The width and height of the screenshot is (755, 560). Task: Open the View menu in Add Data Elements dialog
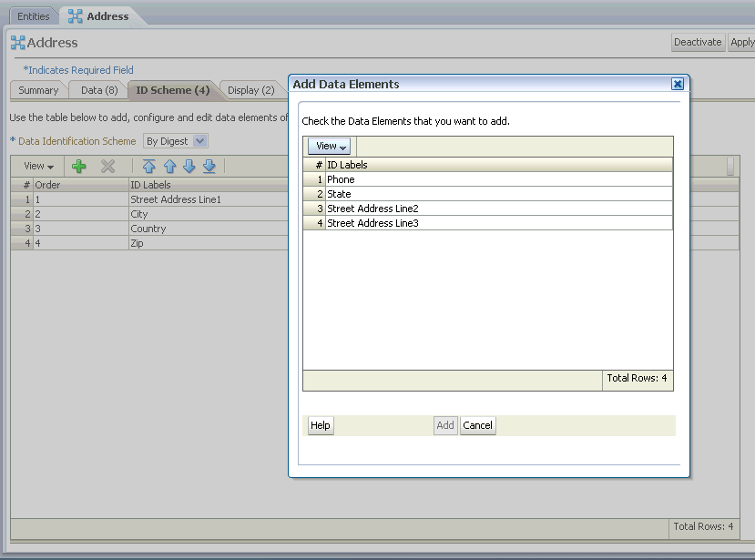point(329,145)
